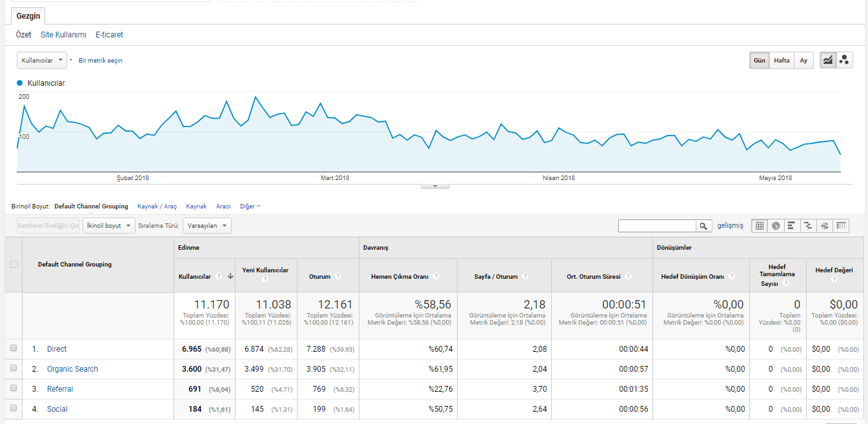
Task: Open the Kullanıcılar metric dropdown
Action: click(x=42, y=60)
